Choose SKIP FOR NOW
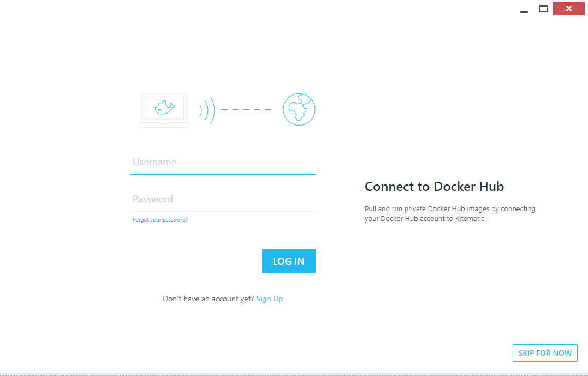Viewport: 588px width, 376px height. point(545,353)
